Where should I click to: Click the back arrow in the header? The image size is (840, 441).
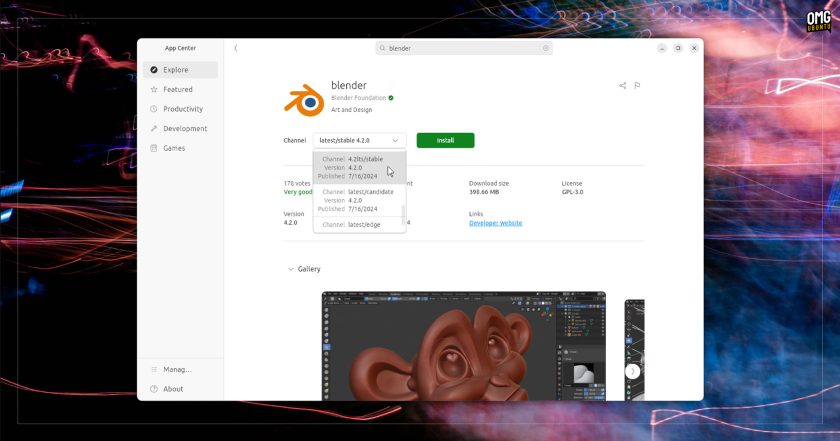pyautogui.click(x=236, y=48)
